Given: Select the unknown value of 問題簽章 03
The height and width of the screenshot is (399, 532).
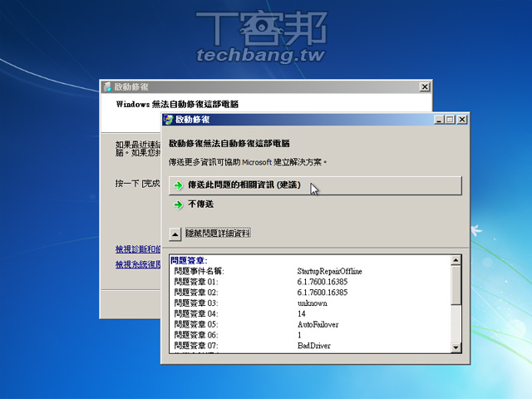Looking at the screenshot, I should pos(313,303).
